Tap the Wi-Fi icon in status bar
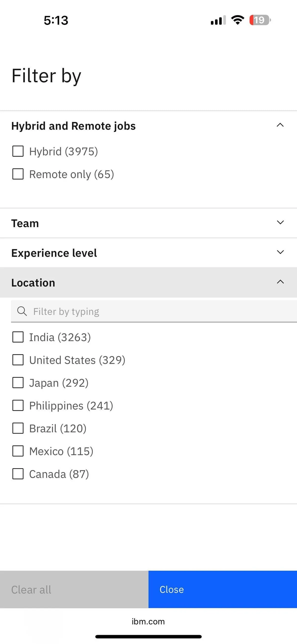Image resolution: width=297 pixels, height=644 pixels. tap(238, 20)
